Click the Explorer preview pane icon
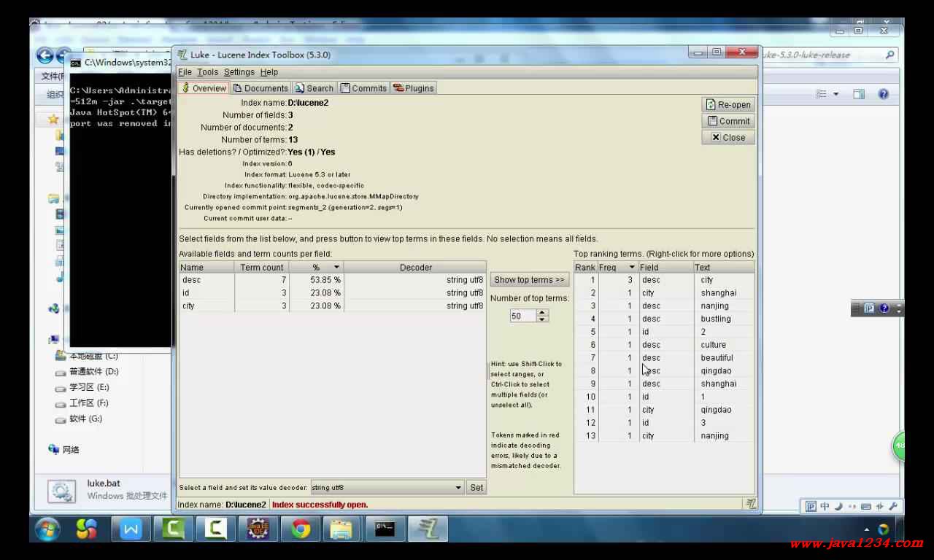 point(859,94)
